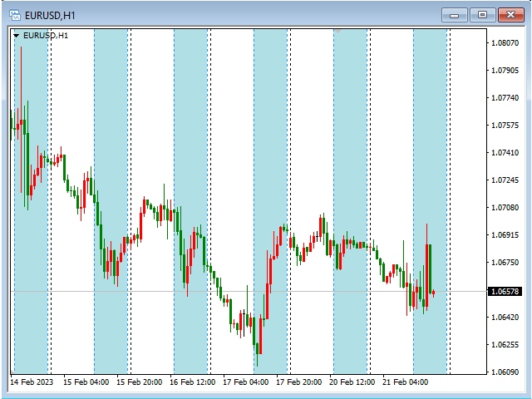Screen dimensions: 532x399
Task: Maximize the EURUSD,H1 chart window
Action: coord(482,14)
